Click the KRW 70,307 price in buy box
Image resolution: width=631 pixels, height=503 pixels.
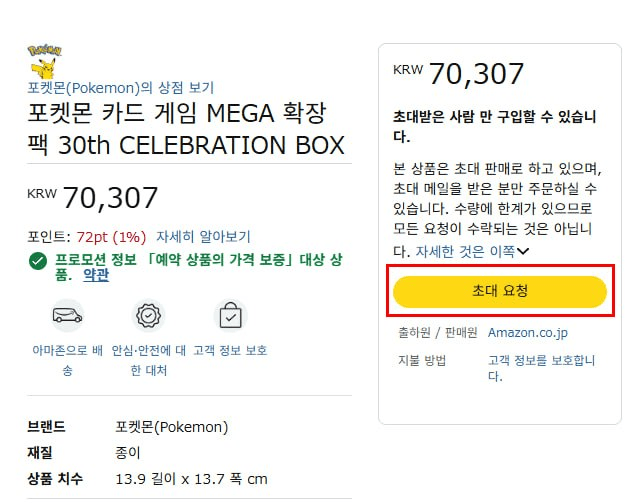(458, 74)
